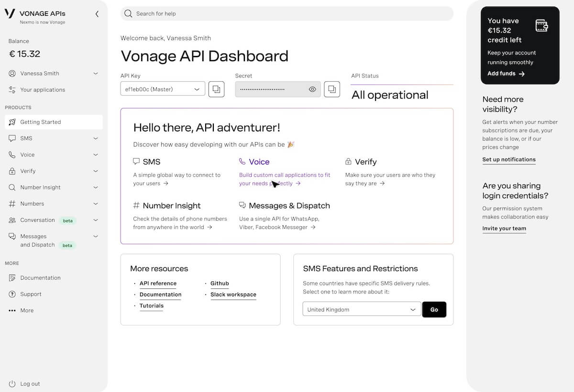Click the copy Secret icon
Viewport: 574px width, 392px height.
(x=332, y=89)
